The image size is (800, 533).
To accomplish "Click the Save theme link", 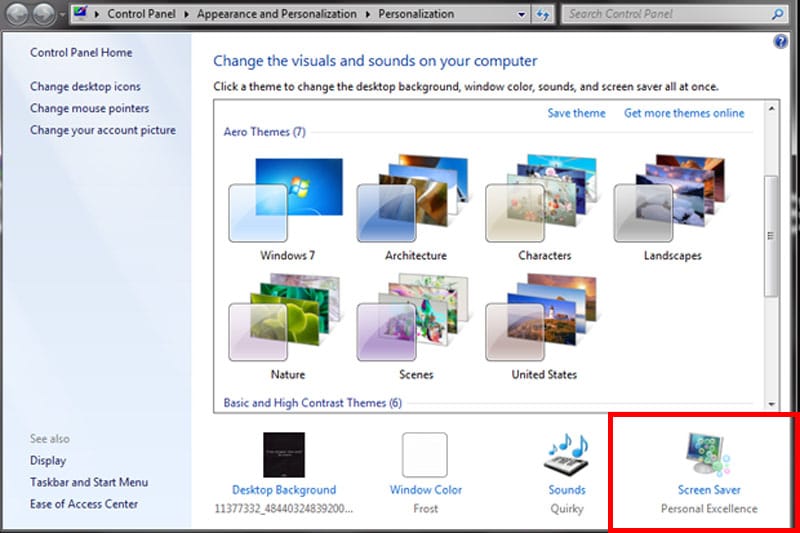I will pyautogui.click(x=576, y=113).
